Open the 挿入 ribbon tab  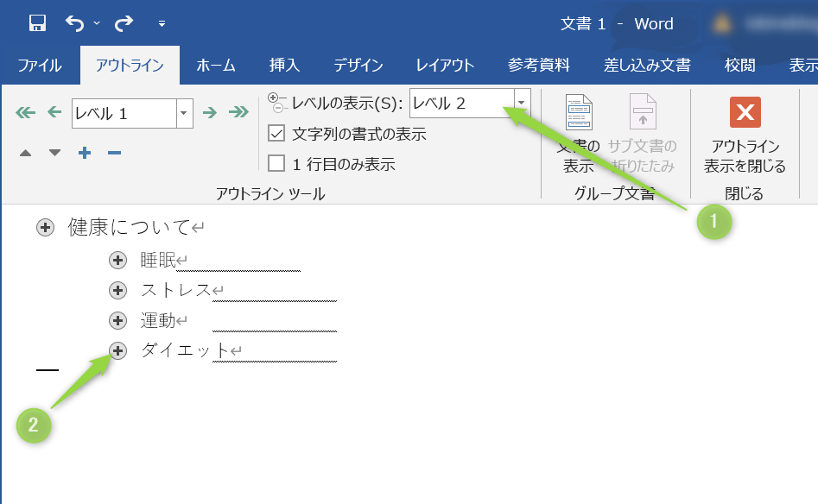[284, 66]
